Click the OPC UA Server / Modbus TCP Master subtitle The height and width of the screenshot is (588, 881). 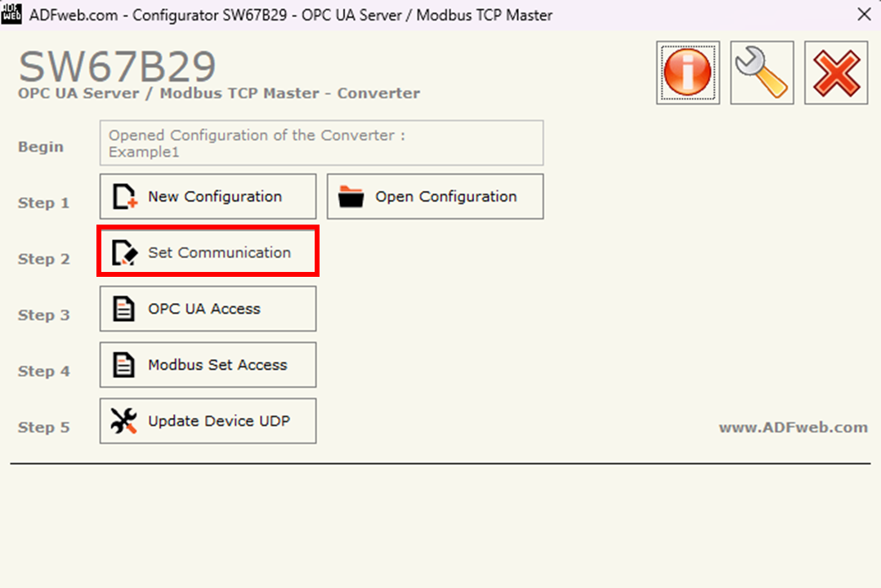tap(218, 93)
